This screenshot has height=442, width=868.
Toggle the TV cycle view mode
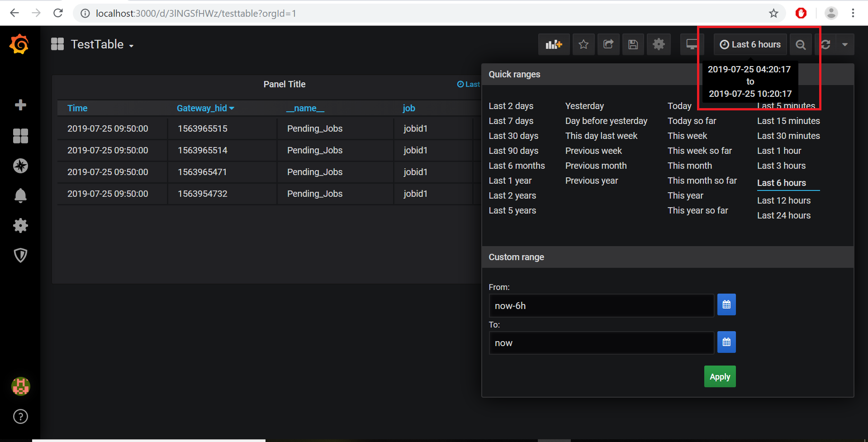692,44
